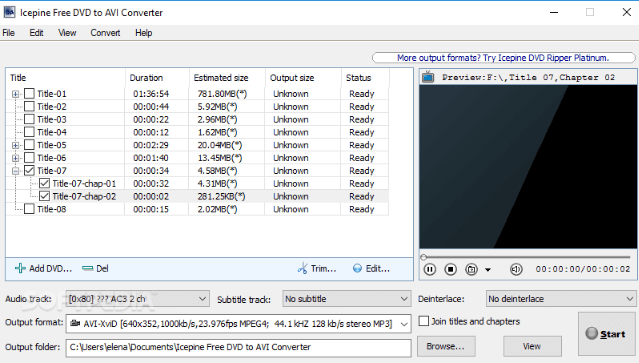Check the Title-08 checkbox
This screenshot has height=363, width=639.
click(x=29, y=209)
